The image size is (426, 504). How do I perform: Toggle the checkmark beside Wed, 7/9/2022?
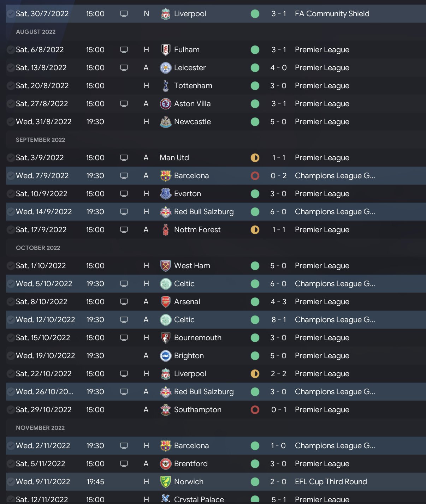(11, 176)
